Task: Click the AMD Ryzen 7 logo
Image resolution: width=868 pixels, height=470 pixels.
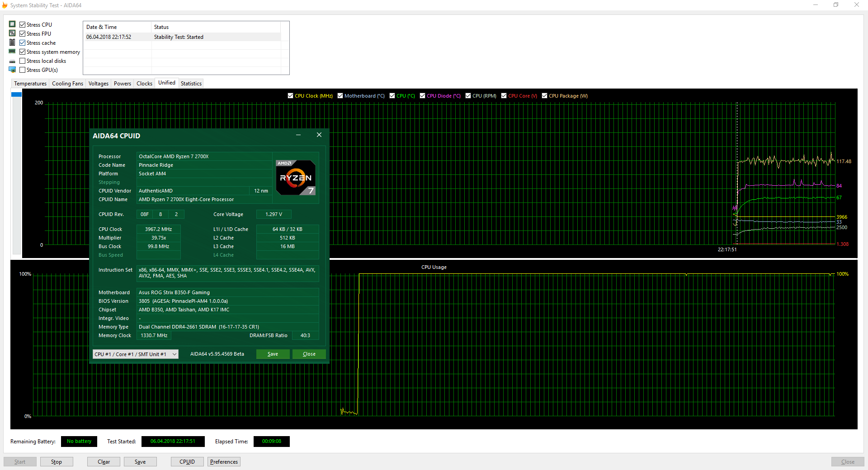Action: pos(296,178)
